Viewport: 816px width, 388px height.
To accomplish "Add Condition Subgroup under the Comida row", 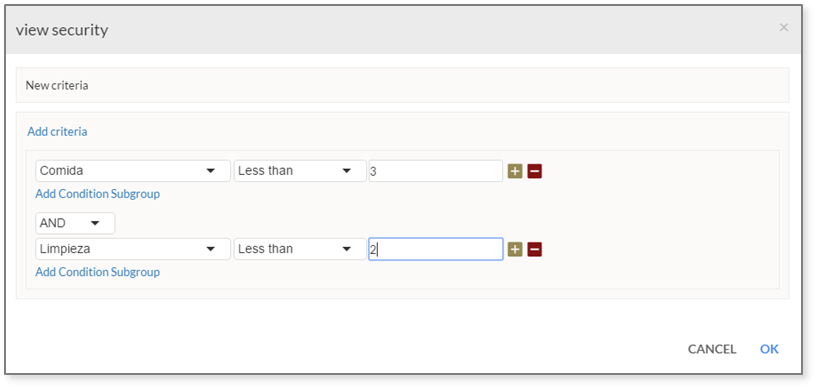I will click(x=97, y=194).
